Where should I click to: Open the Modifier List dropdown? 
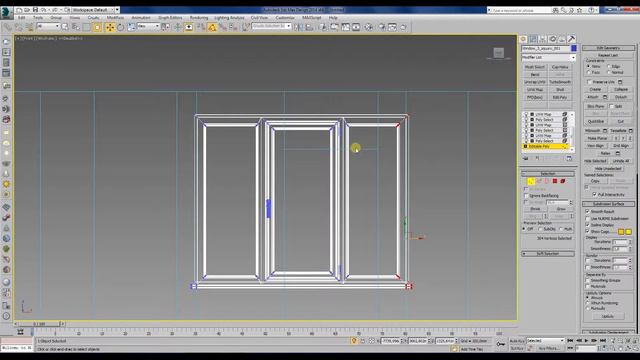click(549, 58)
